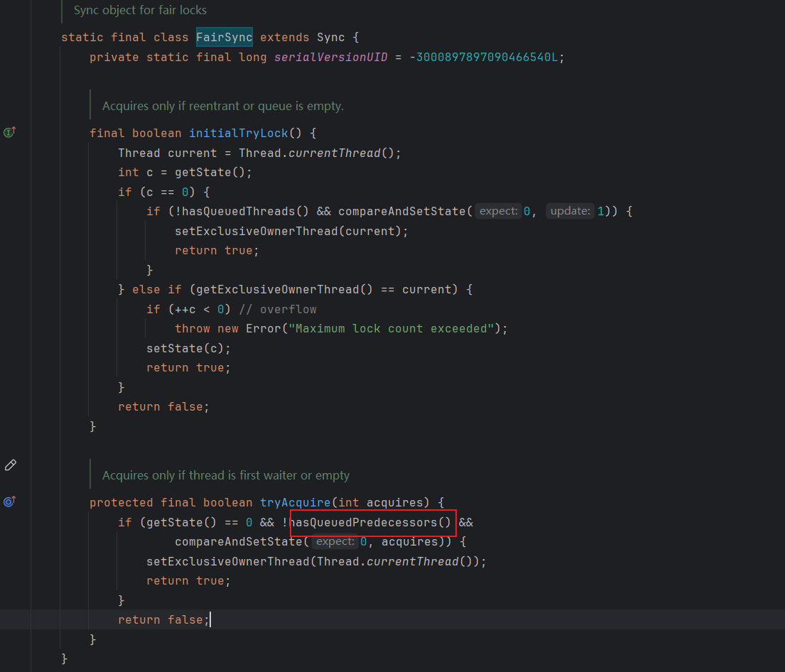Click getState() in the 'int c' line
Screen dimensions: 785x672
click(x=210, y=173)
